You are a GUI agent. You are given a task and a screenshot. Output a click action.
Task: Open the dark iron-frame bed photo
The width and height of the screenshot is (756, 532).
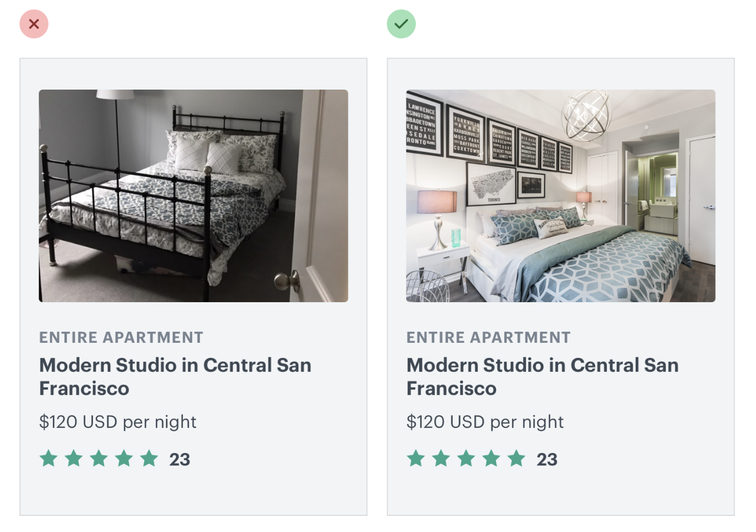coord(193,196)
